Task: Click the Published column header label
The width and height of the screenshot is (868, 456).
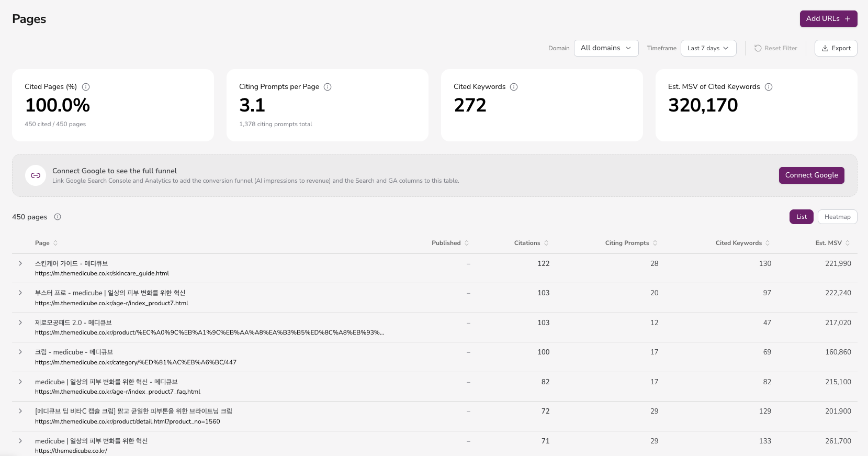Action: click(446, 243)
